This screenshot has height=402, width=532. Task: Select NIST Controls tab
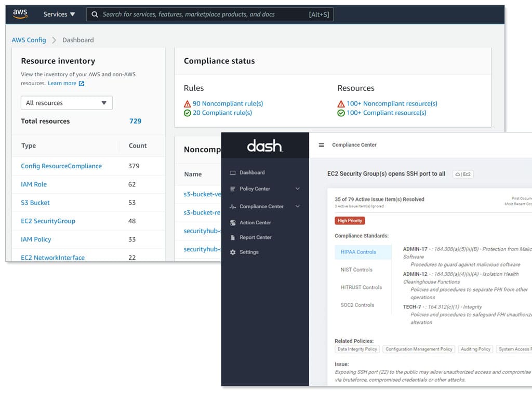(356, 270)
